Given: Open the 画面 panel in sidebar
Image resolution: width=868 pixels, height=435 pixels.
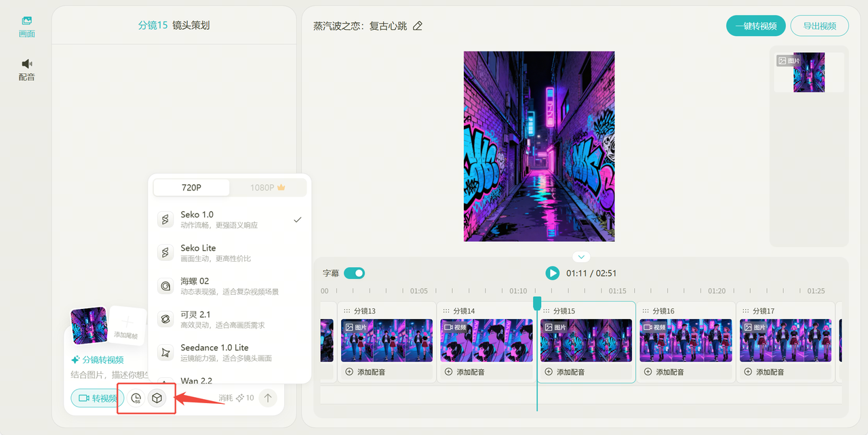Looking at the screenshot, I should pyautogui.click(x=26, y=26).
